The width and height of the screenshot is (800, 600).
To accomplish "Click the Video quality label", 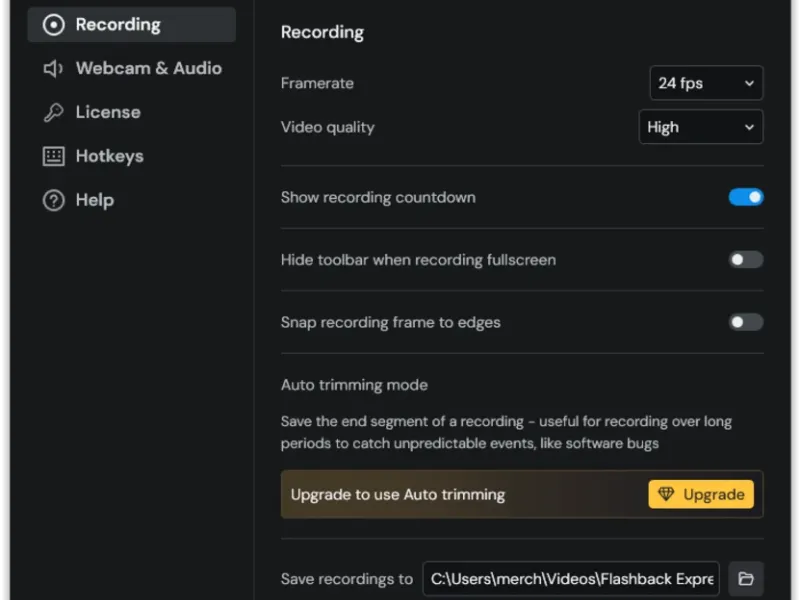I will click(328, 127).
